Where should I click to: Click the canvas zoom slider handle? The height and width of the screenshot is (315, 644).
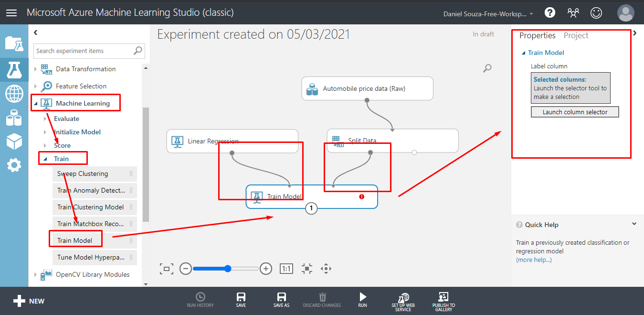(x=228, y=269)
